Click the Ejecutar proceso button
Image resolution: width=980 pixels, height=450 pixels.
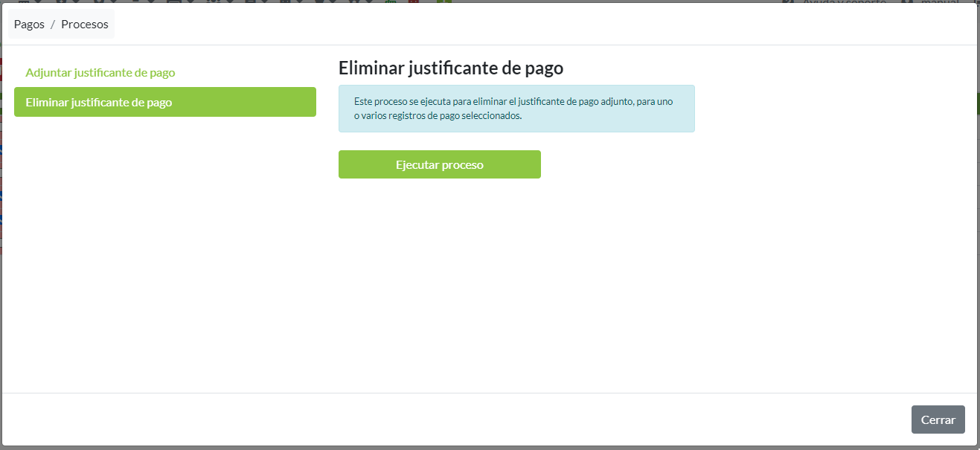pos(439,164)
